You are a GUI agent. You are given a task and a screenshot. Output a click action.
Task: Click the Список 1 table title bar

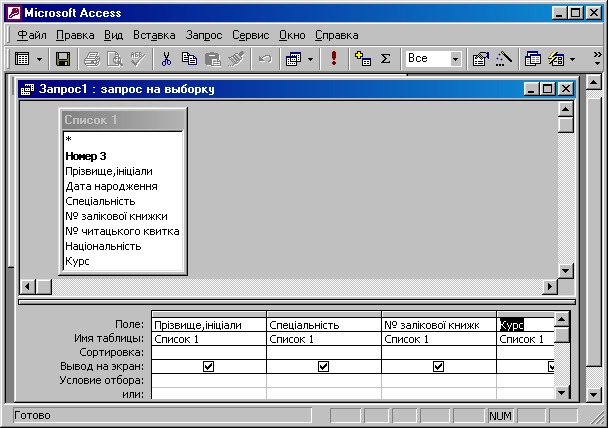click(123, 120)
